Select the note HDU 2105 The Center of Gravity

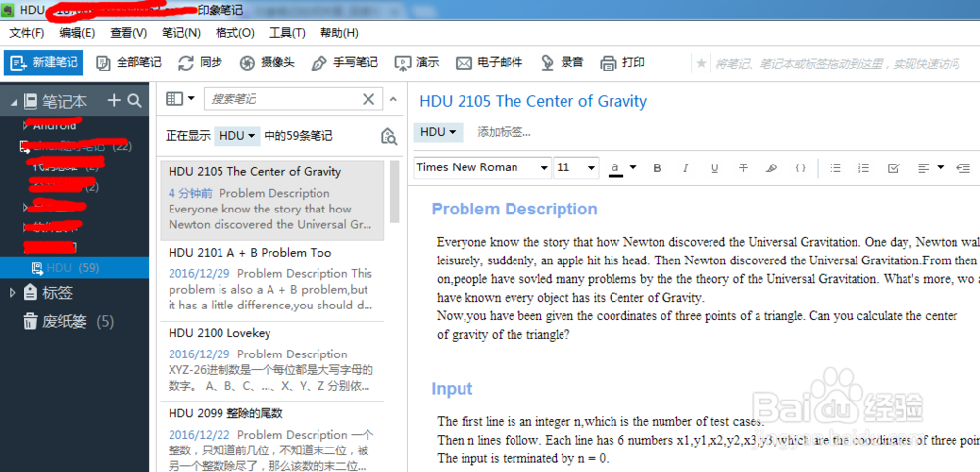click(x=271, y=200)
